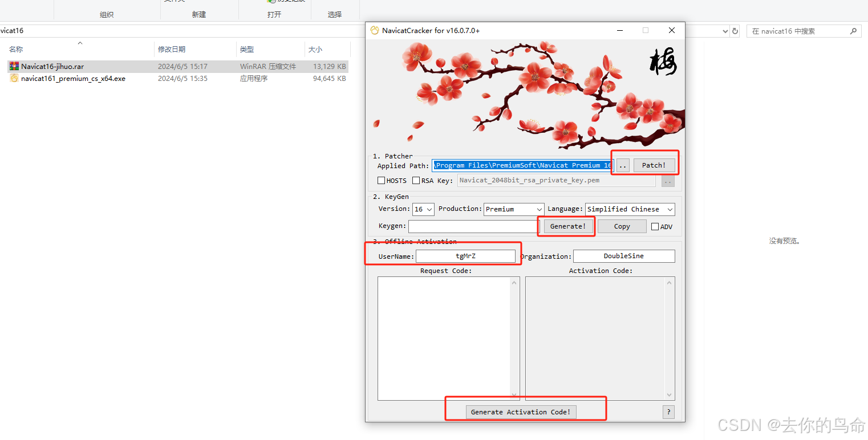868x440 pixels.
Task: Click inside the Request Code text area
Action: [444, 339]
